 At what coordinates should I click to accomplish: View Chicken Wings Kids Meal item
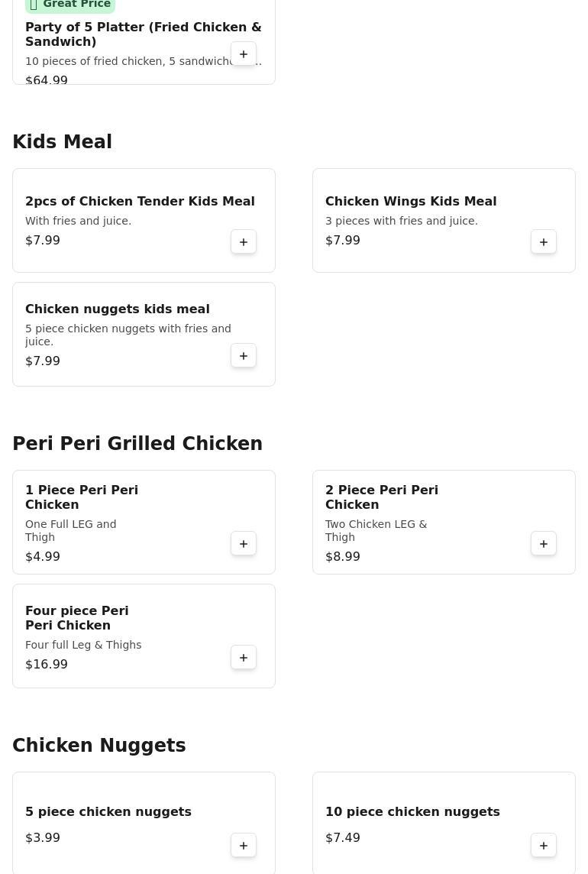click(411, 202)
